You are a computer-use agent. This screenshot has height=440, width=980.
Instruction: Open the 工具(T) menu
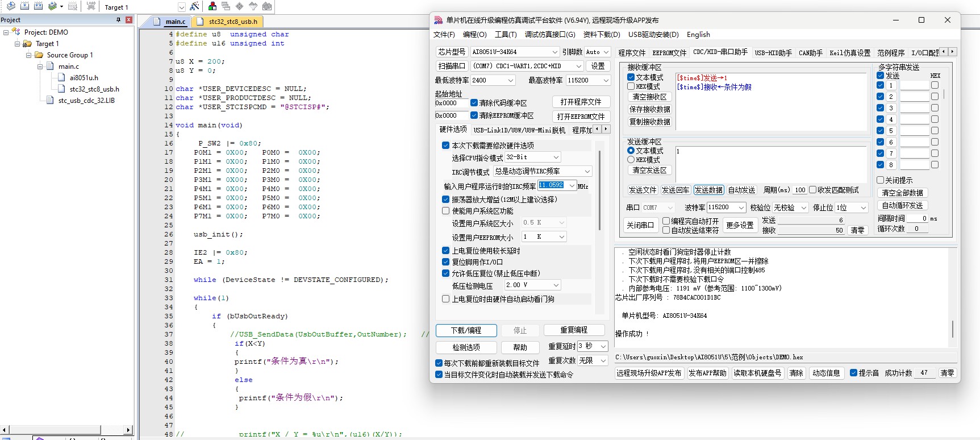pyautogui.click(x=506, y=35)
